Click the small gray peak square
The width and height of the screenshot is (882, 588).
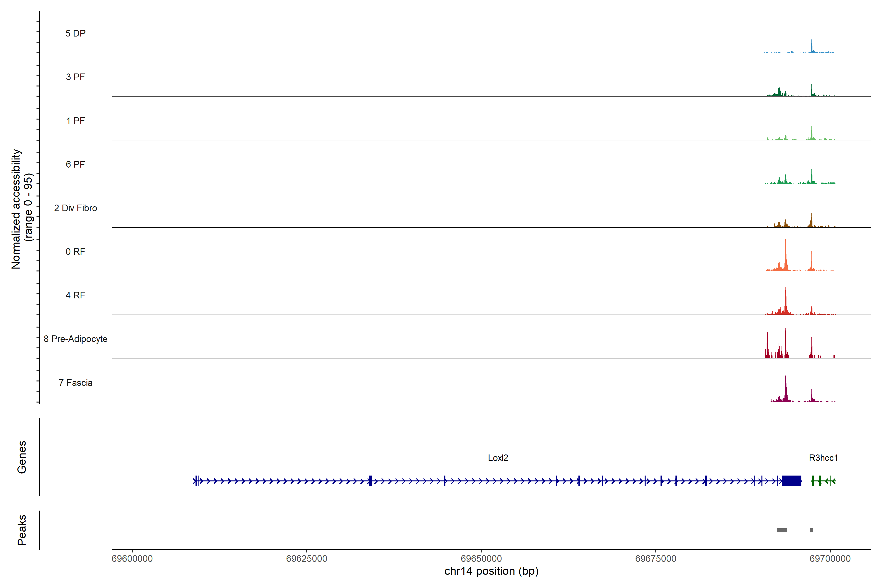coord(811,530)
